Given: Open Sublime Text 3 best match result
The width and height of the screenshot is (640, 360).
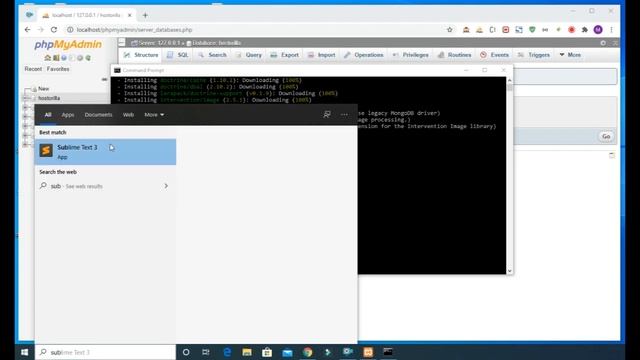Looking at the screenshot, I should pos(105,152).
